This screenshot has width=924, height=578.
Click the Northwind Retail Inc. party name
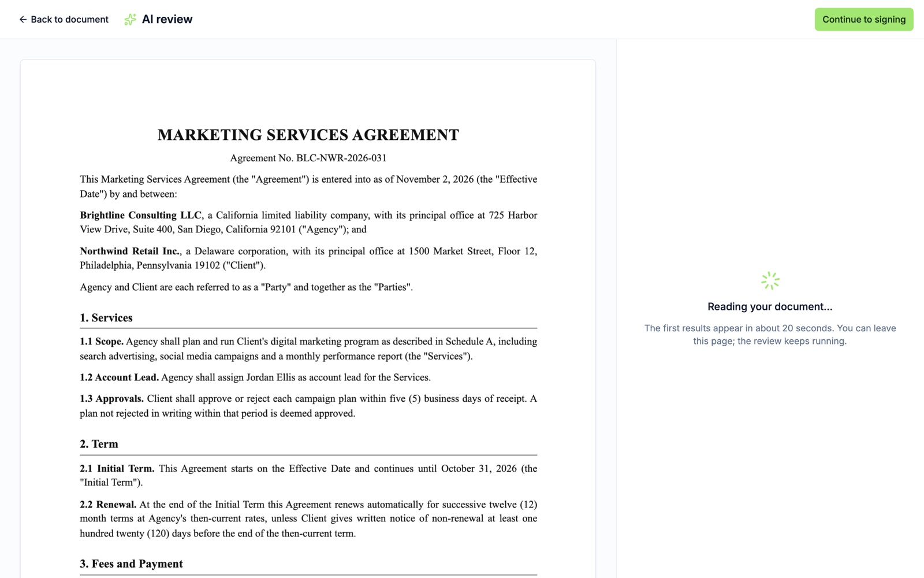pyautogui.click(x=131, y=251)
